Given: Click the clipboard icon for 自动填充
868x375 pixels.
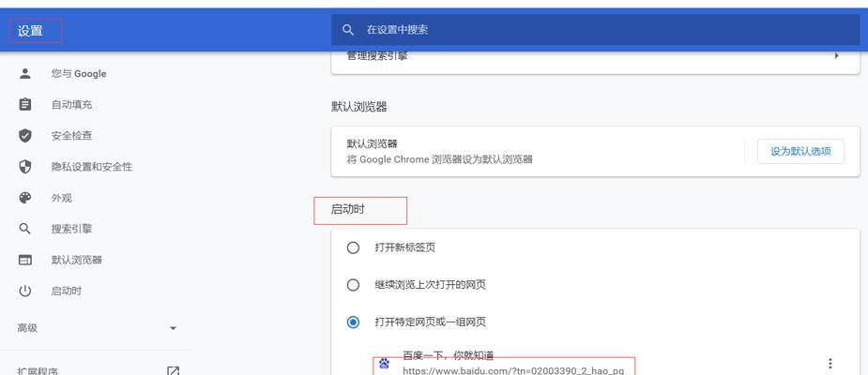Looking at the screenshot, I should 25,105.
